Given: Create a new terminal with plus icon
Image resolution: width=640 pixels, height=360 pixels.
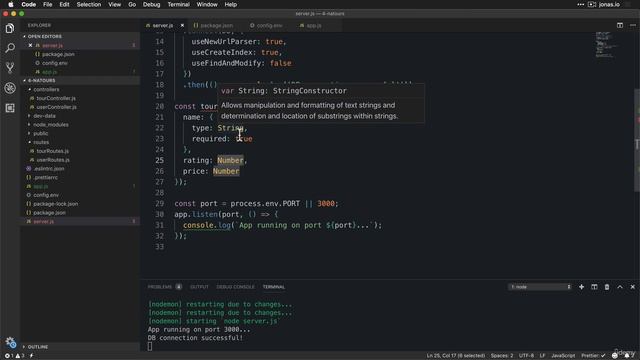Looking at the screenshot, I should pyautogui.click(x=581, y=287).
